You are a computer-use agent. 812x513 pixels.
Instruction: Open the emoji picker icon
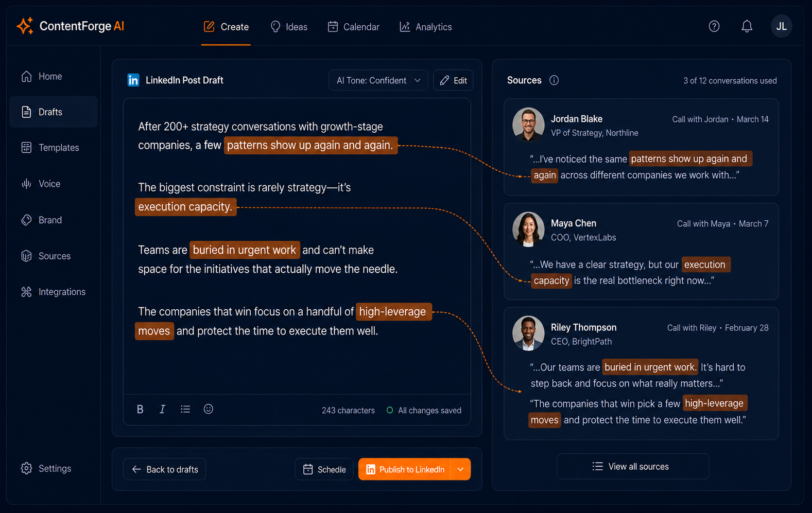tap(208, 409)
